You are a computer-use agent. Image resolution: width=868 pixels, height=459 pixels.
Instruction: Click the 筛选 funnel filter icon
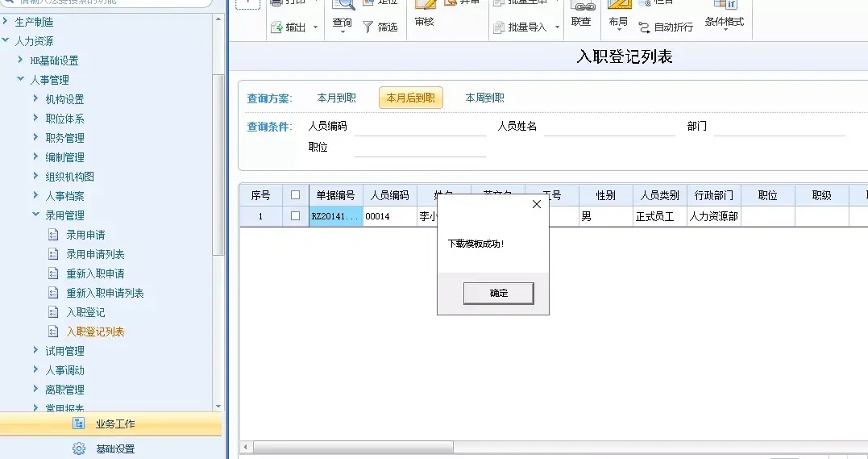368,27
